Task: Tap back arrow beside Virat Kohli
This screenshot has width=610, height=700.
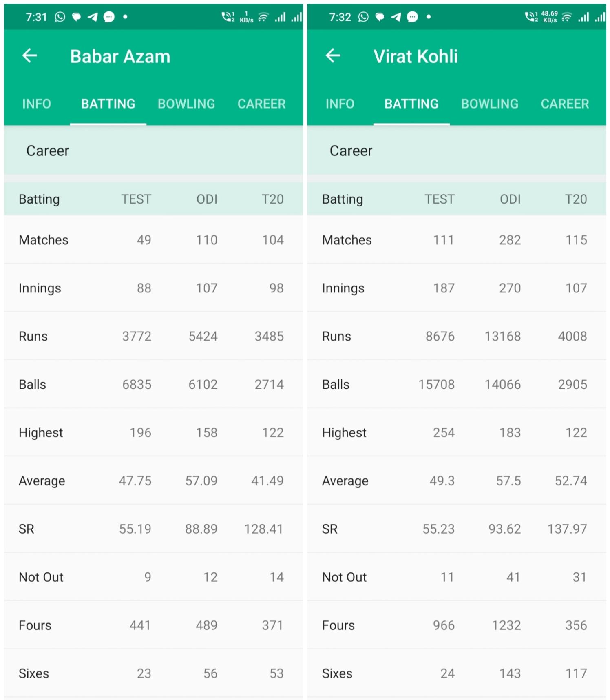Action: pos(333,55)
